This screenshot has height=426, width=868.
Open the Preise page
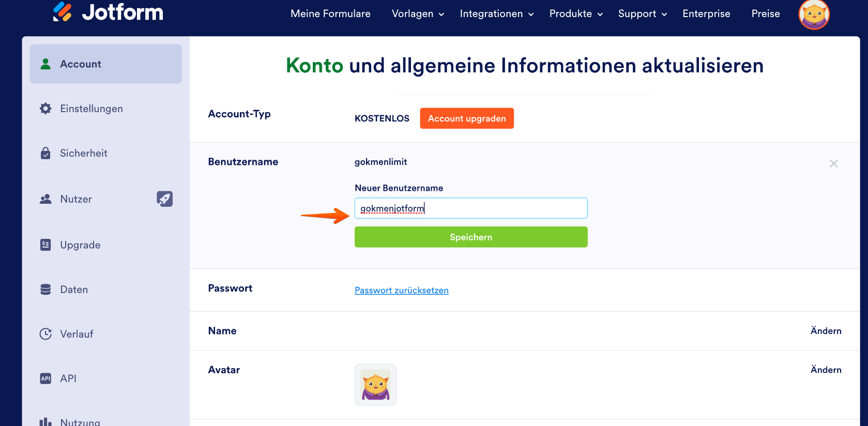tap(765, 14)
